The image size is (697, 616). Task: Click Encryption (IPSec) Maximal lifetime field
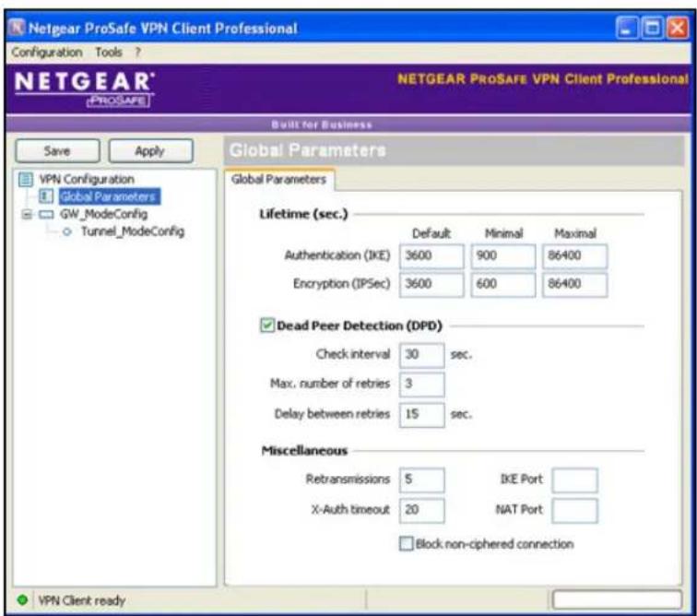coord(574,284)
